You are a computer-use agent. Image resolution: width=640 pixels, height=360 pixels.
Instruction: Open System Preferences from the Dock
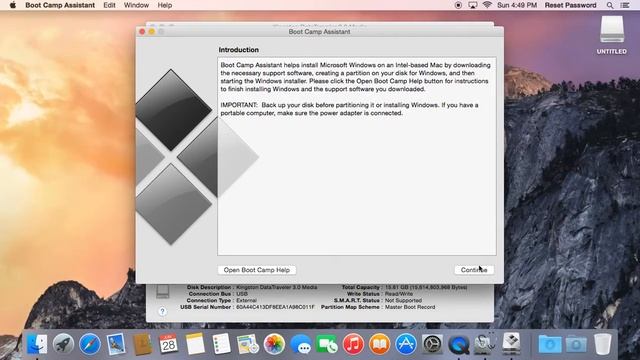(x=432, y=344)
